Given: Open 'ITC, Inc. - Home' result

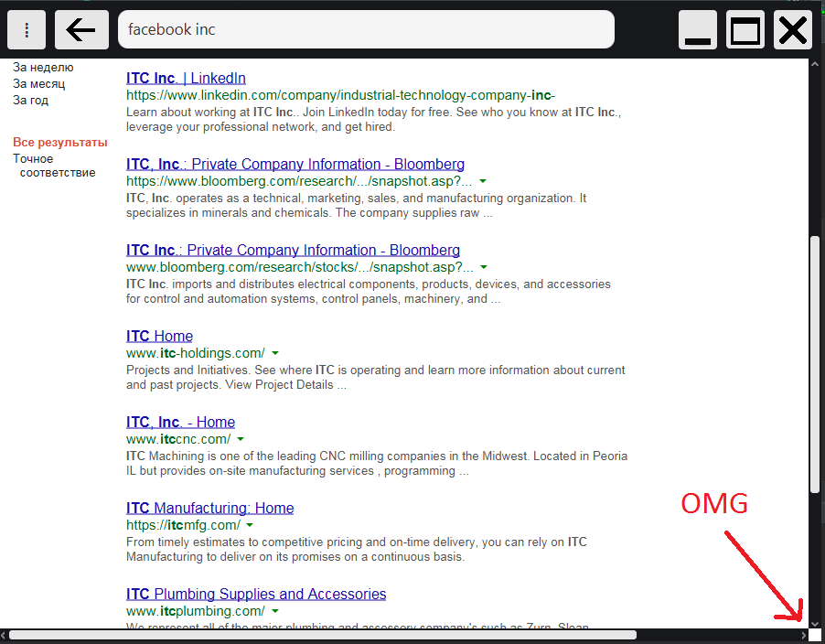Looking at the screenshot, I should click(x=180, y=422).
